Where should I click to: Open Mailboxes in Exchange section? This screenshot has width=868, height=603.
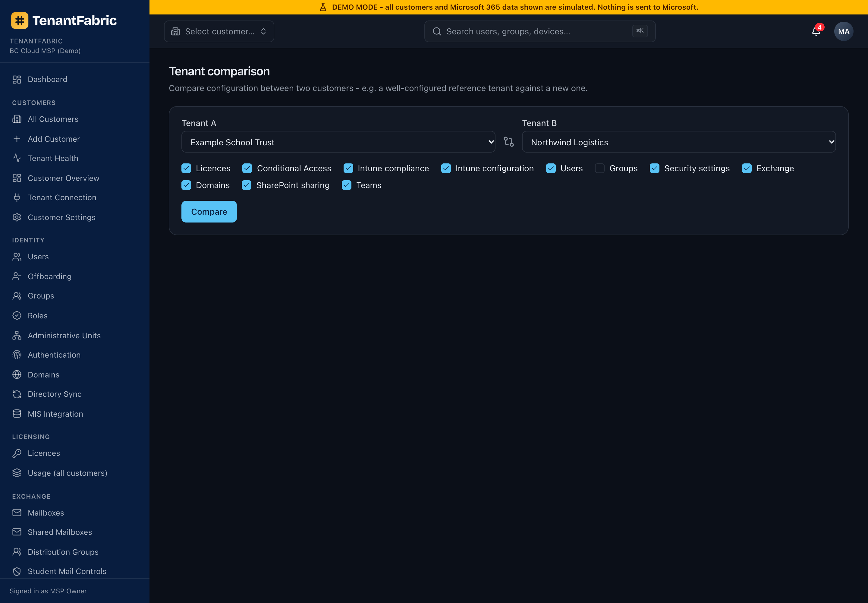coord(46,513)
